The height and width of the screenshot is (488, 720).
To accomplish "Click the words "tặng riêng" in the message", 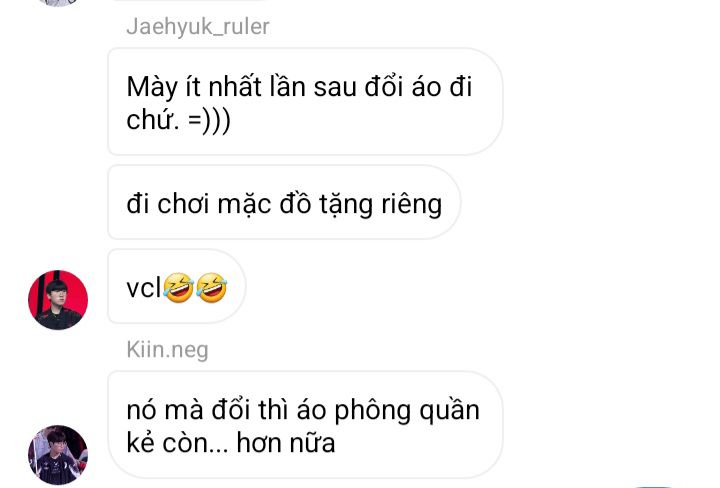I will click(x=381, y=204).
